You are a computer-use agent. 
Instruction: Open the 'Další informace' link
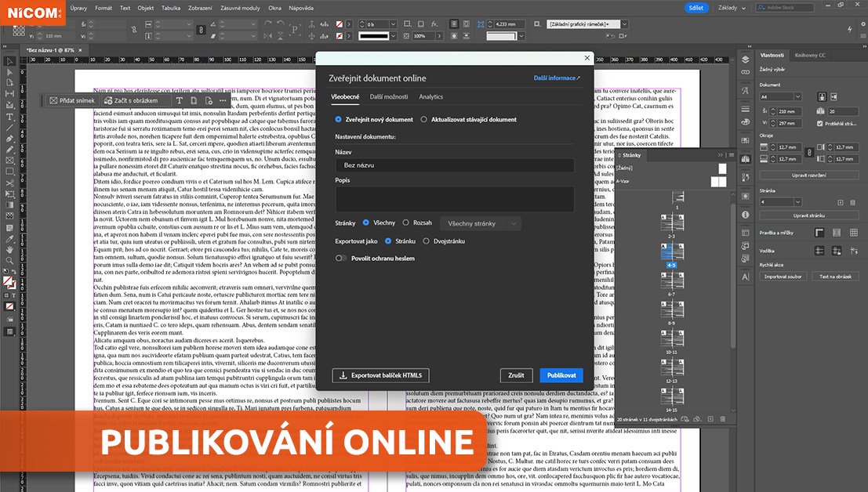click(557, 78)
